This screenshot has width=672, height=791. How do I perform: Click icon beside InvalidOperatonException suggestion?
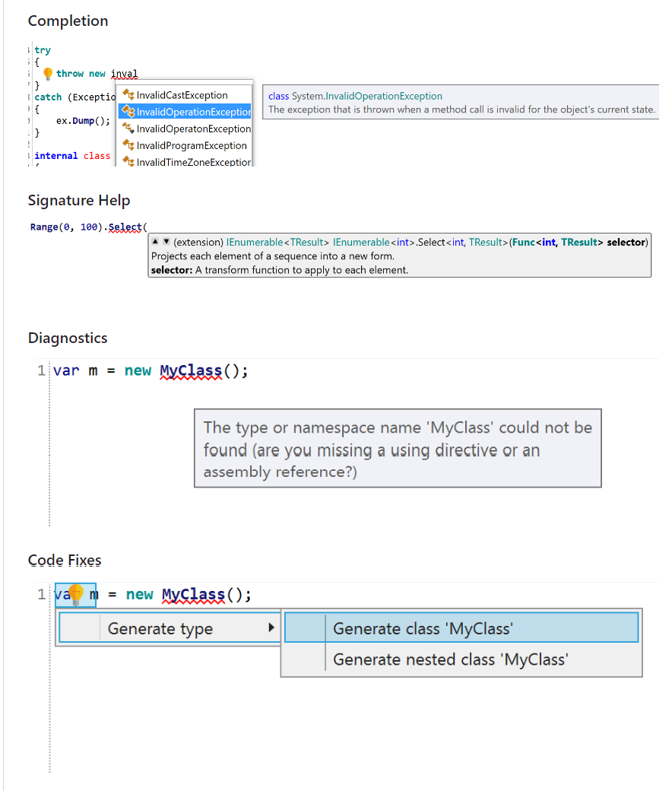128,129
